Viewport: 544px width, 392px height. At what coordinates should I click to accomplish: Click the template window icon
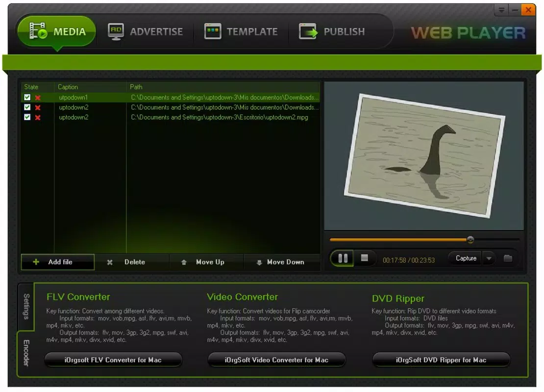213,31
